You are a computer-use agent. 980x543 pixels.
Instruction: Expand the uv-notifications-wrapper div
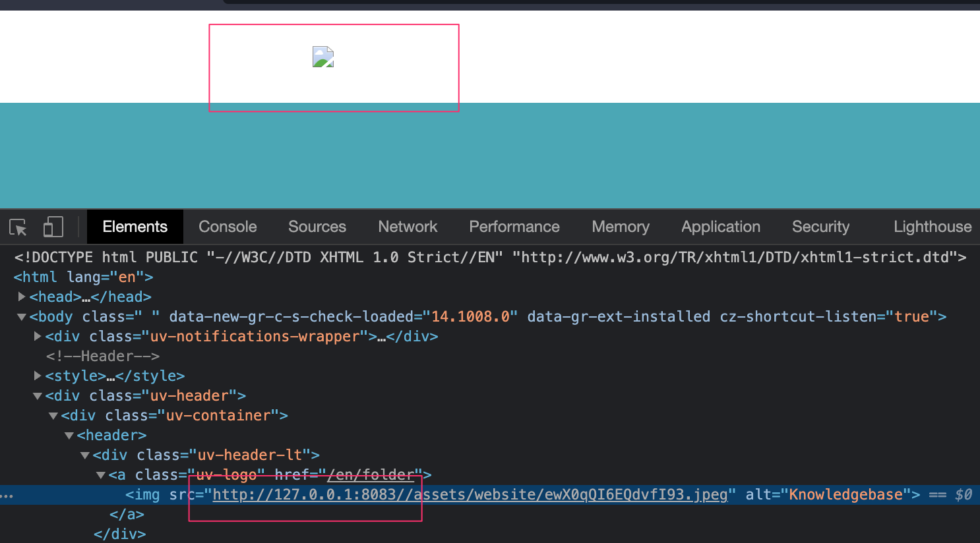(x=38, y=337)
